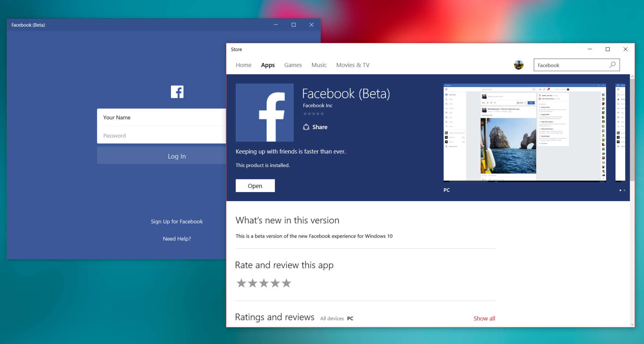Click the Facebook logo above the login form
The image size is (644, 344).
pyautogui.click(x=177, y=92)
